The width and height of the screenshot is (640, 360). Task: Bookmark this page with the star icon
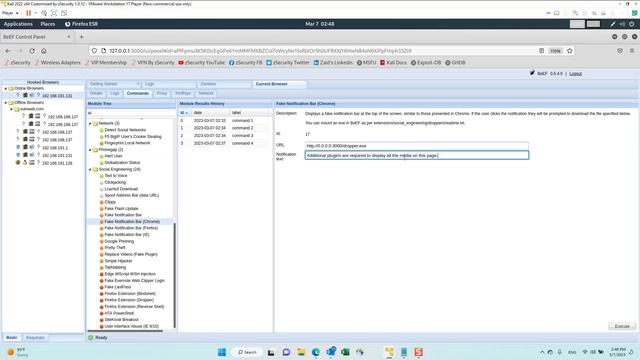[x=570, y=51]
